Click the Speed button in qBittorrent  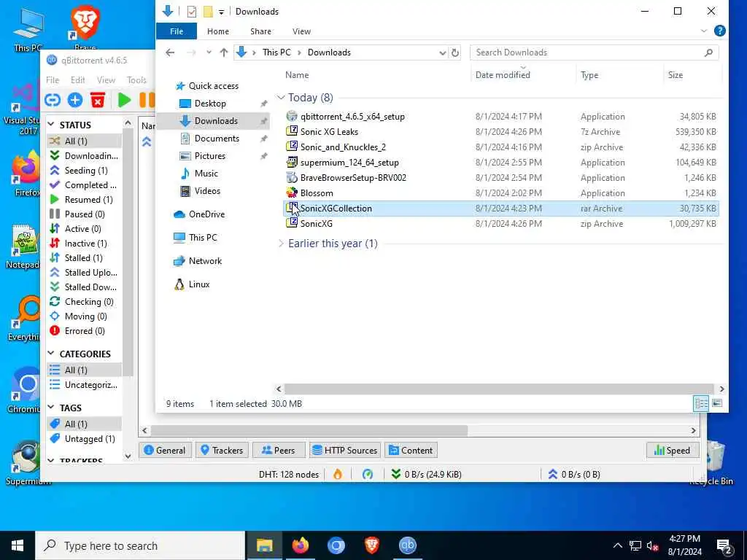click(672, 451)
